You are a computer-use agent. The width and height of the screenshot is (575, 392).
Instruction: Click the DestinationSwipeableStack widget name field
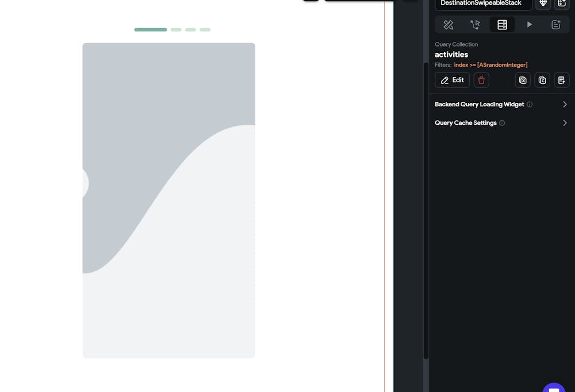484,3
